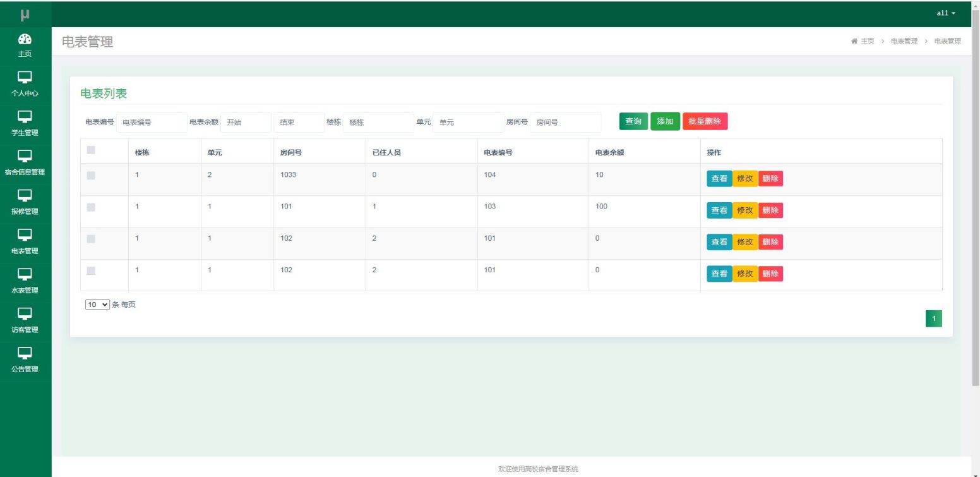Open the rows-per-page 10 dropdown
This screenshot has height=477, width=980.
[x=97, y=305]
